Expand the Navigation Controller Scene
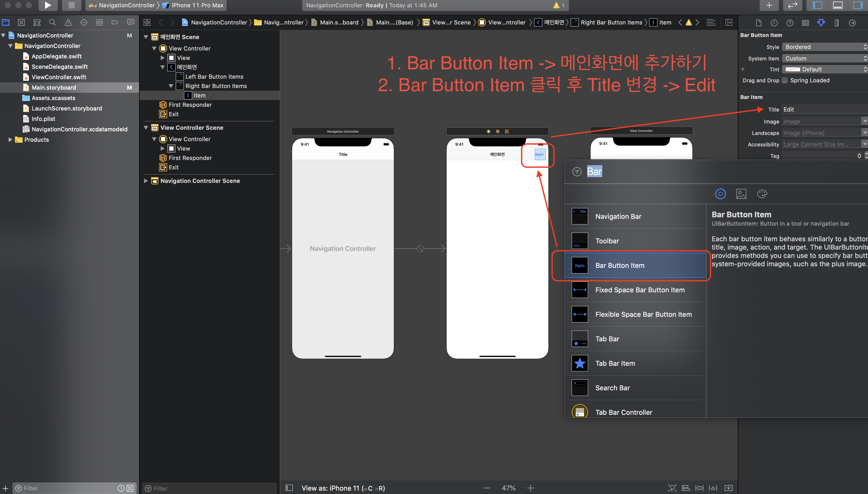The image size is (868, 494). pyautogui.click(x=146, y=181)
